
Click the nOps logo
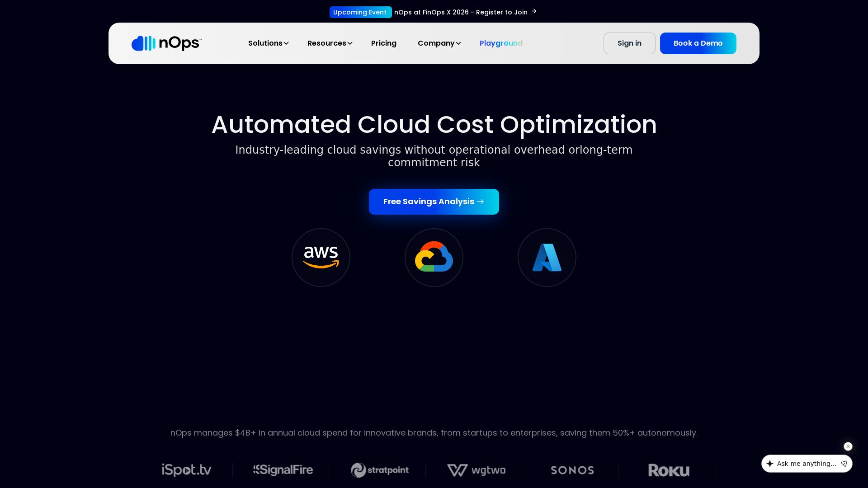click(166, 43)
